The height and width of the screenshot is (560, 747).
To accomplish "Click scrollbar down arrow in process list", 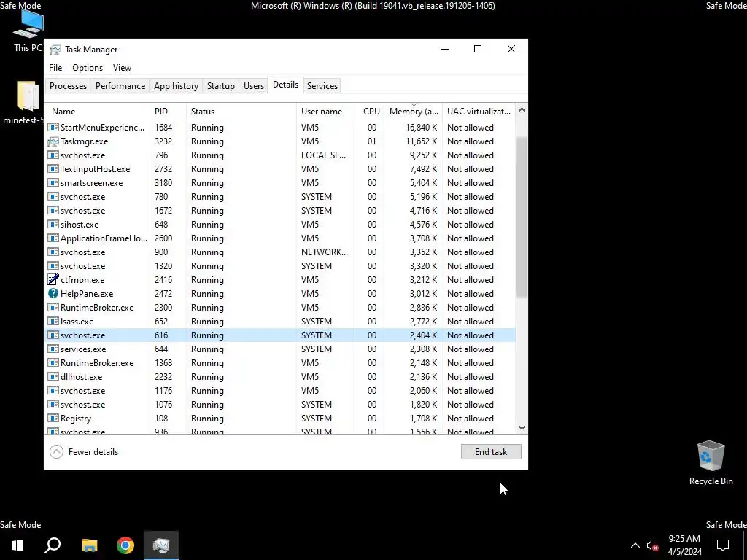I will pyautogui.click(x=522, y=427).
